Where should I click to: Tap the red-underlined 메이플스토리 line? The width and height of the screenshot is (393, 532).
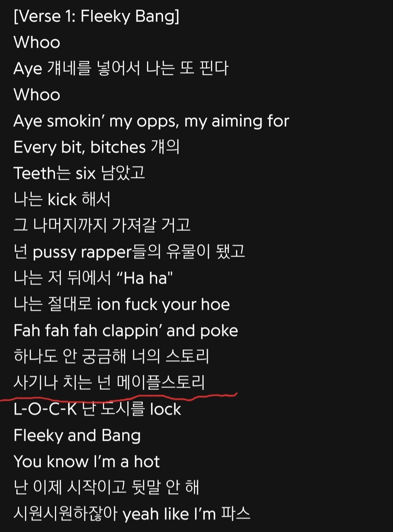[x=109, y=382]
